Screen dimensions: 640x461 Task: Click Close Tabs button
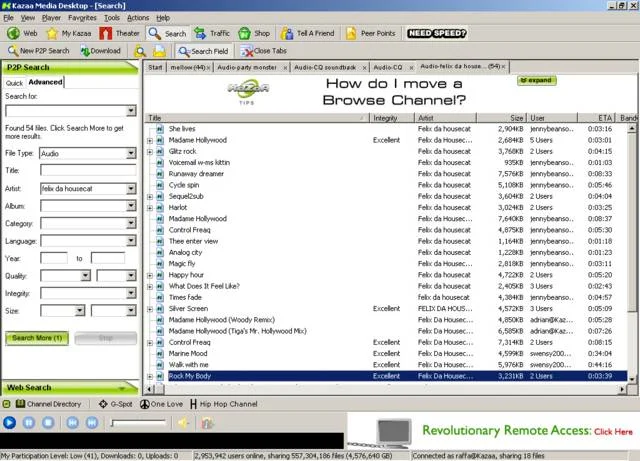tap(263, 51)
